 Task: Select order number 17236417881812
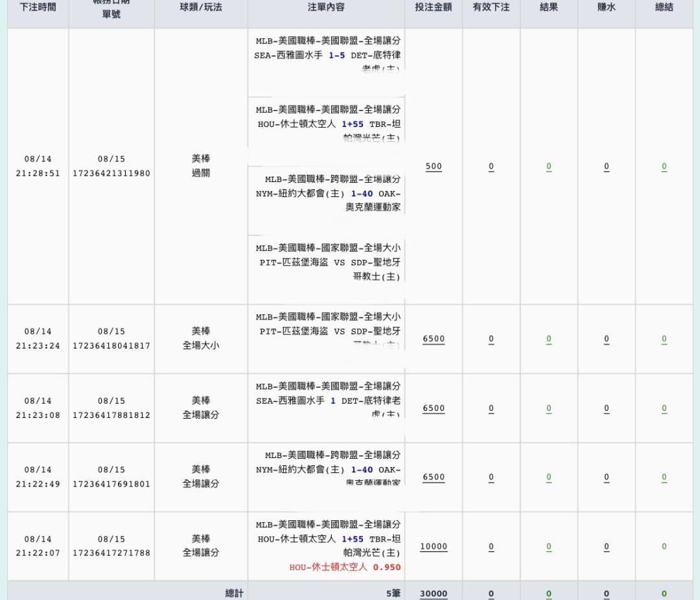[x=111, y=415]
